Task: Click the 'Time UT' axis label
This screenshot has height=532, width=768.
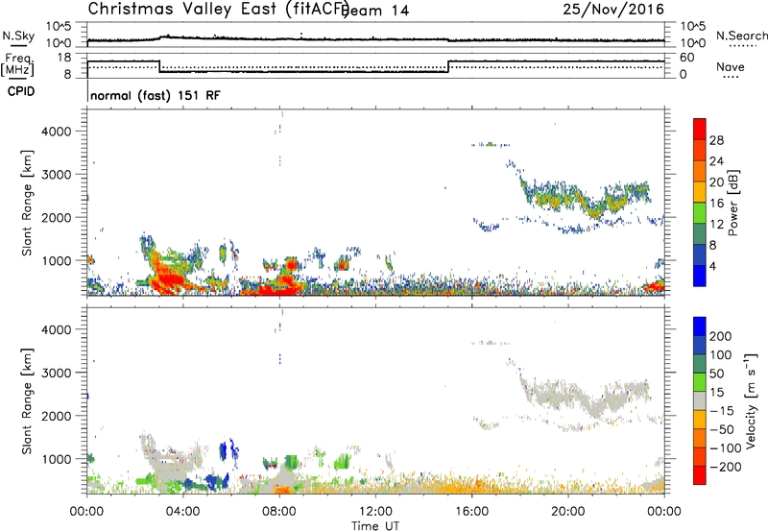Action: 375,525
